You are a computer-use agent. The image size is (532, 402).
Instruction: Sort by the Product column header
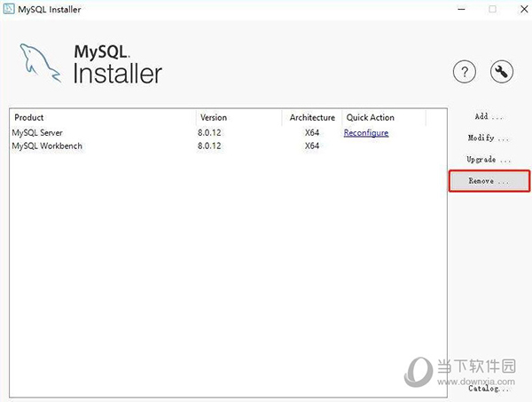(103, 117)
